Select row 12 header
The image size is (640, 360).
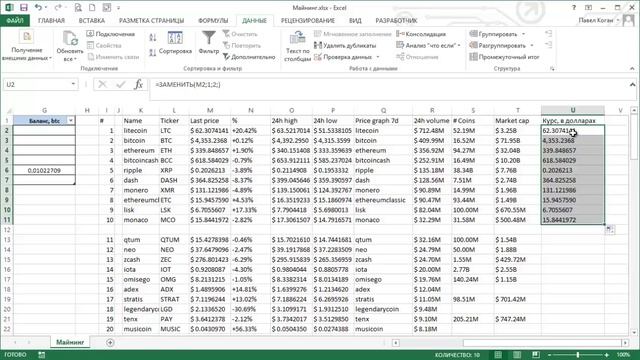tap(7, 230)
